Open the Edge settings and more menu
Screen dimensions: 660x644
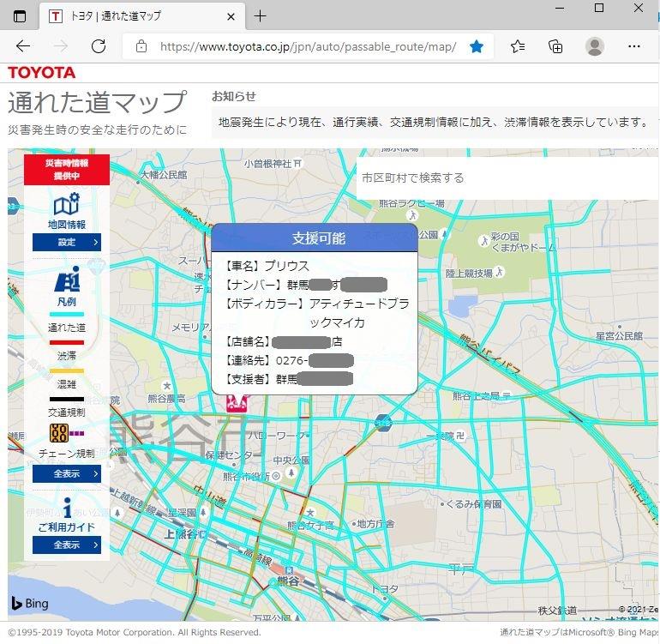tap(634, 46)
